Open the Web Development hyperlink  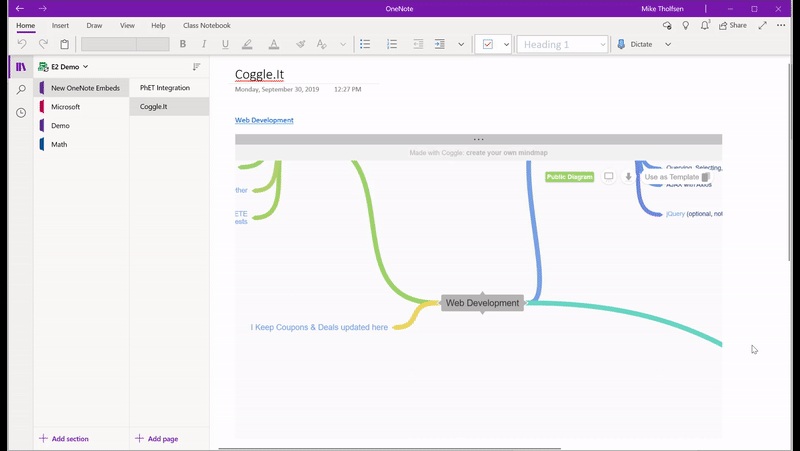264,120
